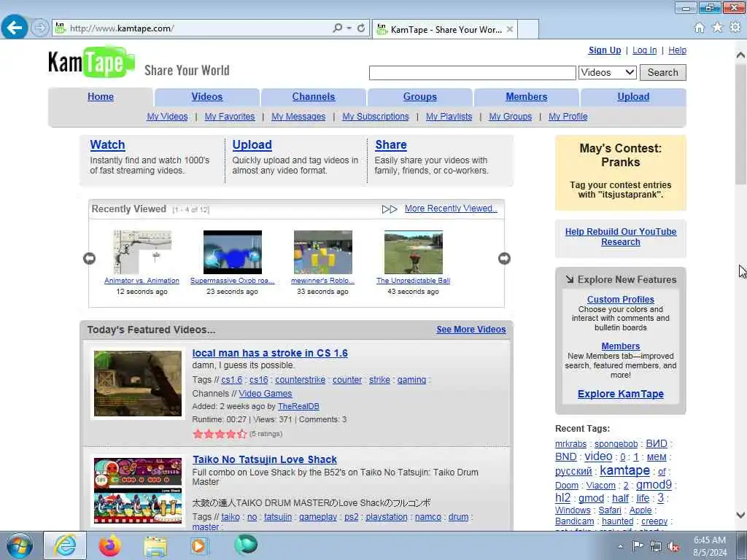
Task: Click the next page double-arrow in Recently Viewed
Action: (x=390, y=209)
